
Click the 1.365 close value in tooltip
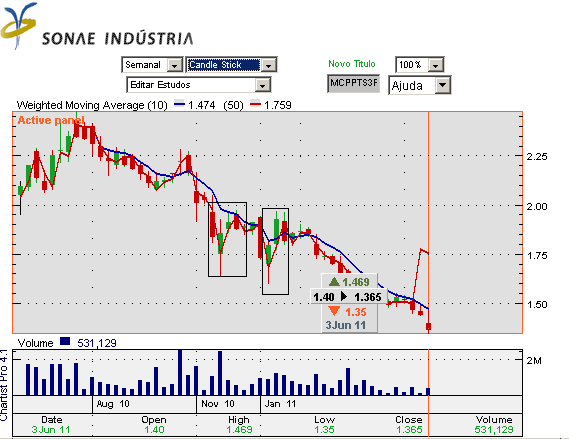pyautogui.click(x=368, y=297)
